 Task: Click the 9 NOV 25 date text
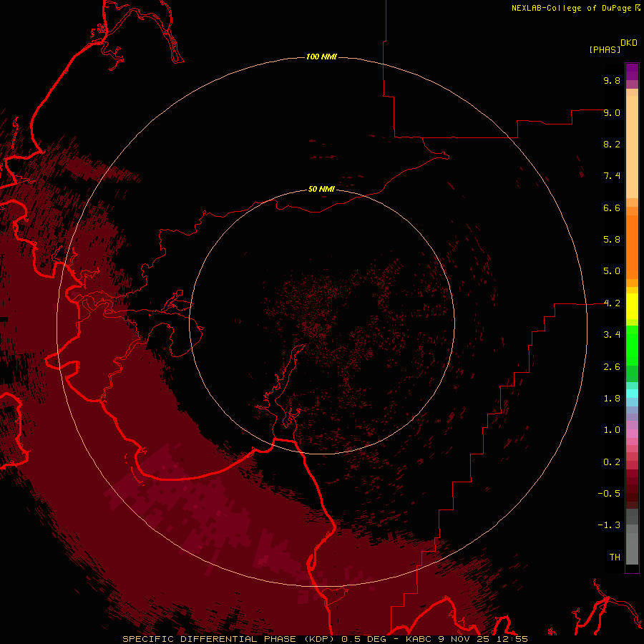tap(464, 639)
